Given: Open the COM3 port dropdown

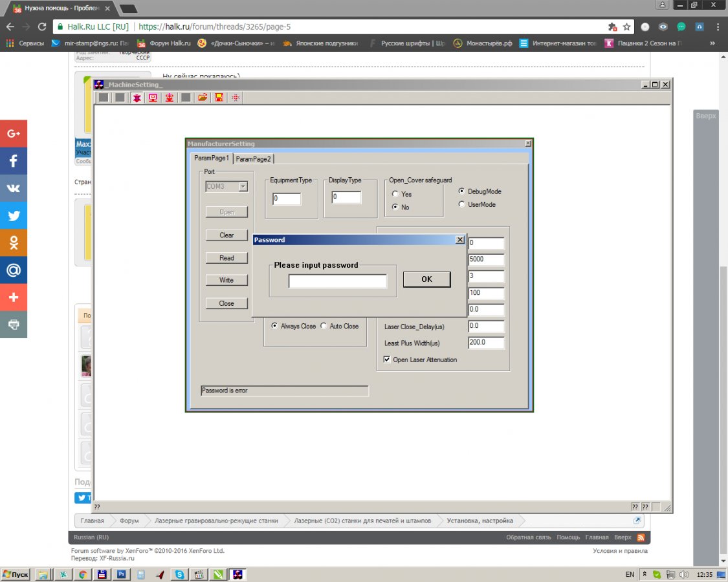Looking at the screenshot, I should coord(243,186).
